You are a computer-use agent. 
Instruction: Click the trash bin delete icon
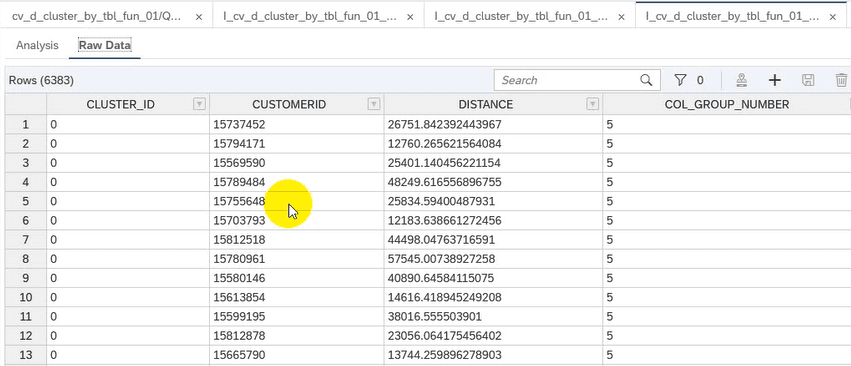coord(841,80)
